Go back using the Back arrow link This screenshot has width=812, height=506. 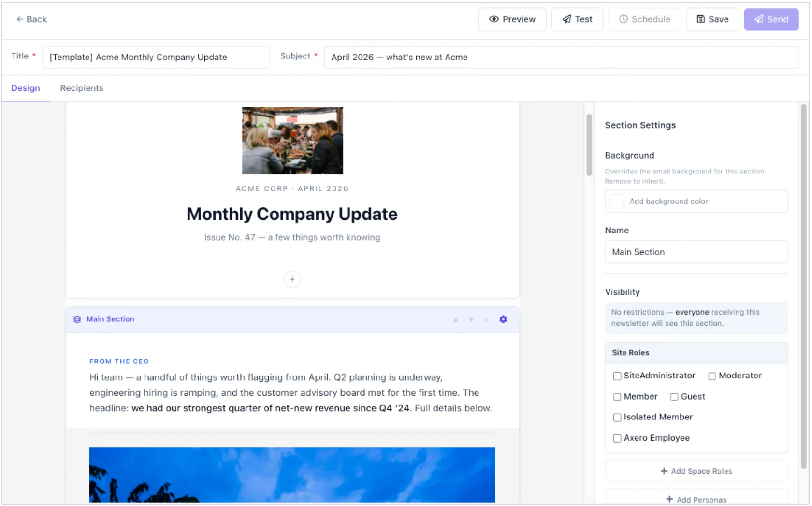pos(31,19)
